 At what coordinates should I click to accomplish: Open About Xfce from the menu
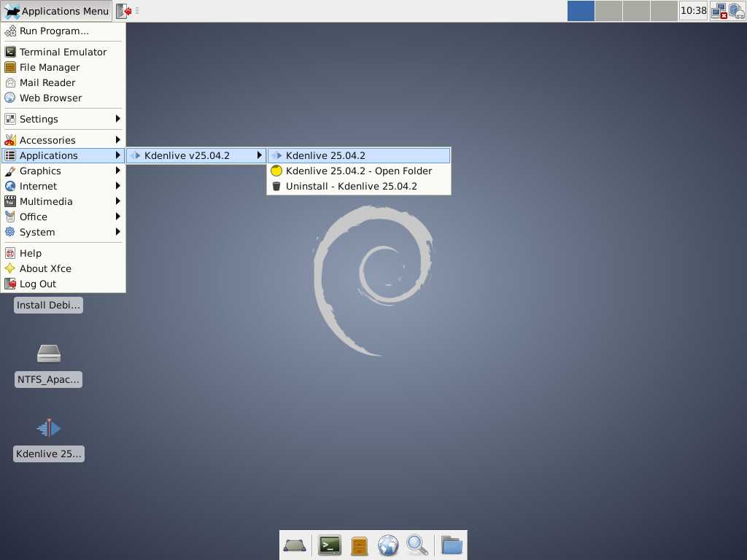pyautogui.click(x=63, y=268)
